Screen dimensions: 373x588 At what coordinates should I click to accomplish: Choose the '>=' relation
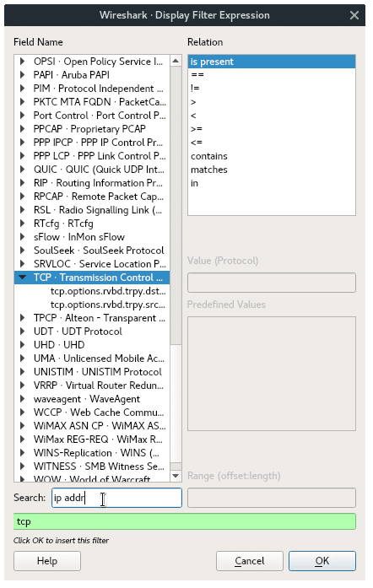pos(272,129)
